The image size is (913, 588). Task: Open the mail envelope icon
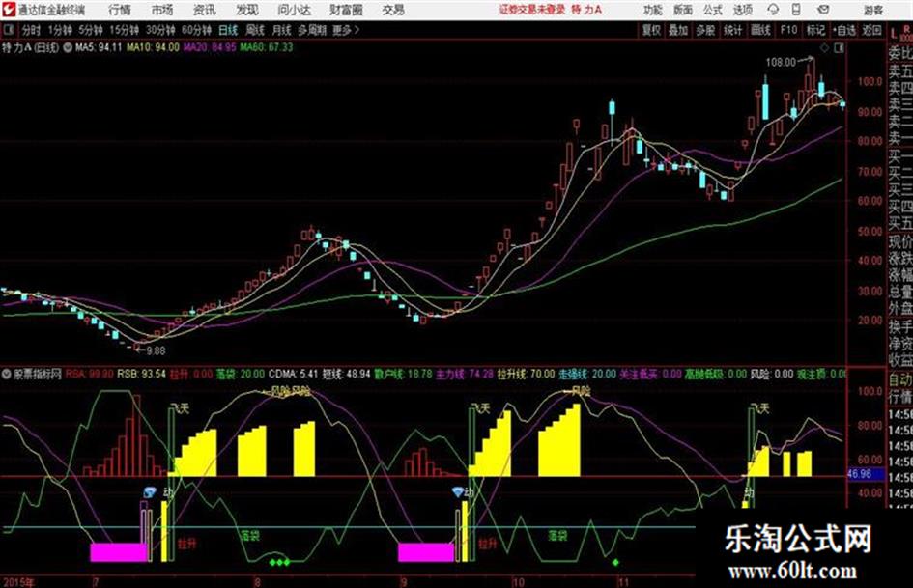tap(823, 10)
